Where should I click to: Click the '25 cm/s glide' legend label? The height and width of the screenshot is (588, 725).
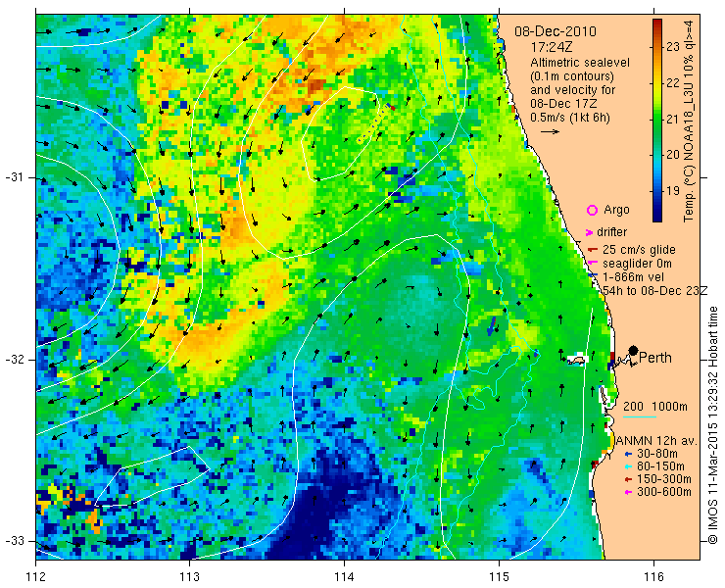(x=639, y=250)
